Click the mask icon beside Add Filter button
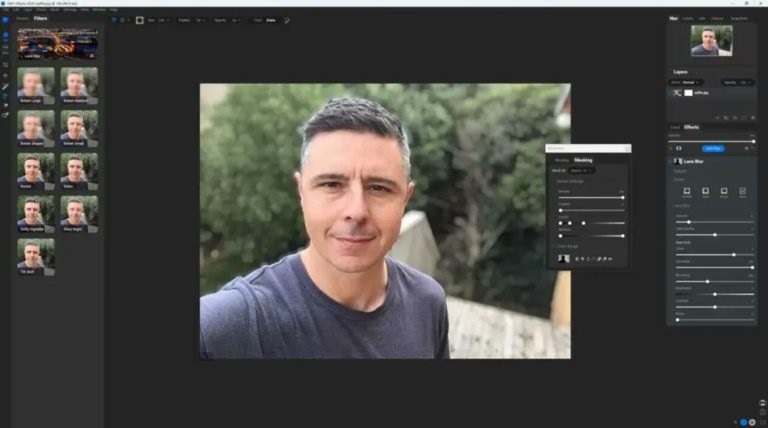 [x=679, y=148]
